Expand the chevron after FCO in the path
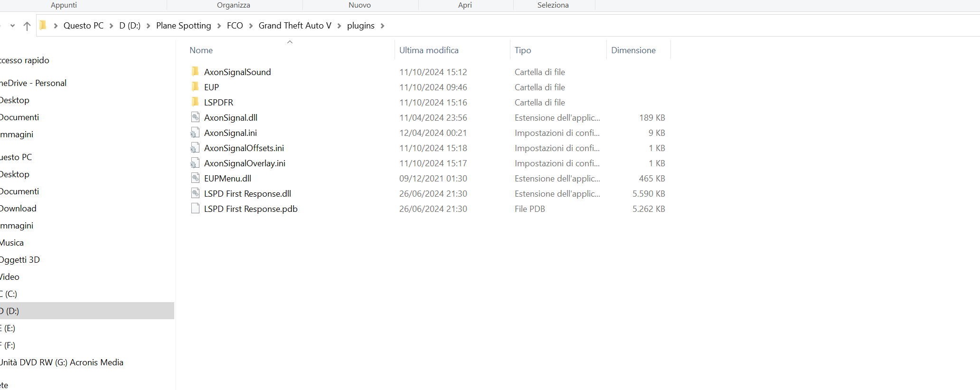 pos(251,26)
